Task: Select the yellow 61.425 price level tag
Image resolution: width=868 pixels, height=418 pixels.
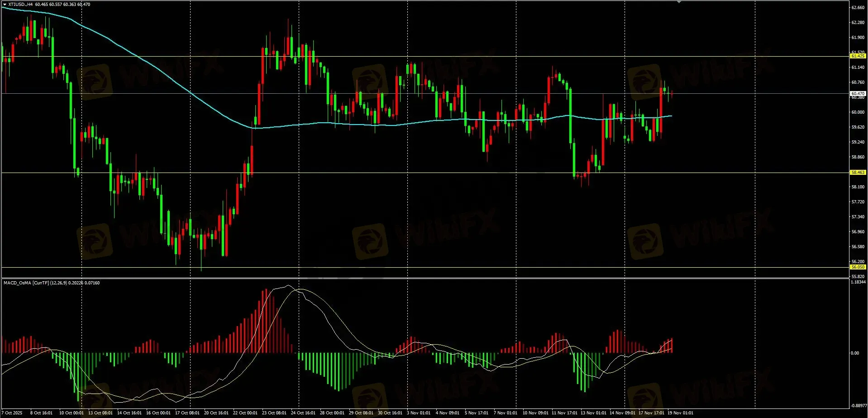Action: tap(858, 56)
